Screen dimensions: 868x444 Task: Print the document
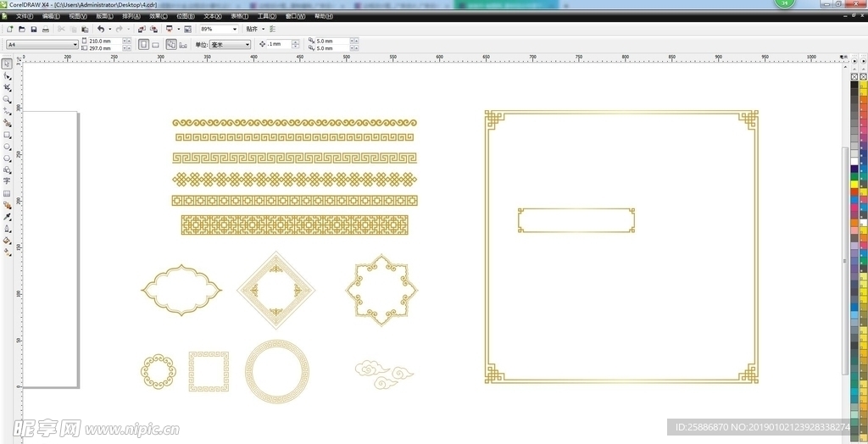tap(46, 29)
